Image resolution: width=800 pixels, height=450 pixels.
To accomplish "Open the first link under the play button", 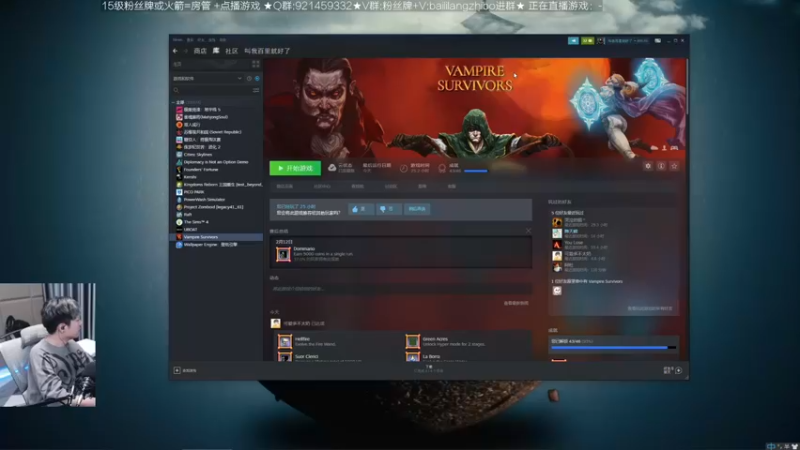I will tap(285, 186).
